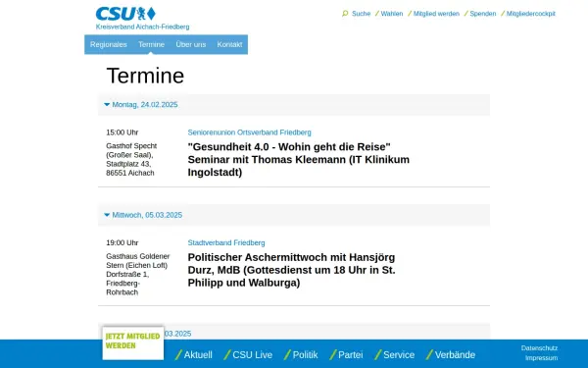This screenshot has height=368, width=588.
Task: Click the CSU logo
Action: coord(125,14)
